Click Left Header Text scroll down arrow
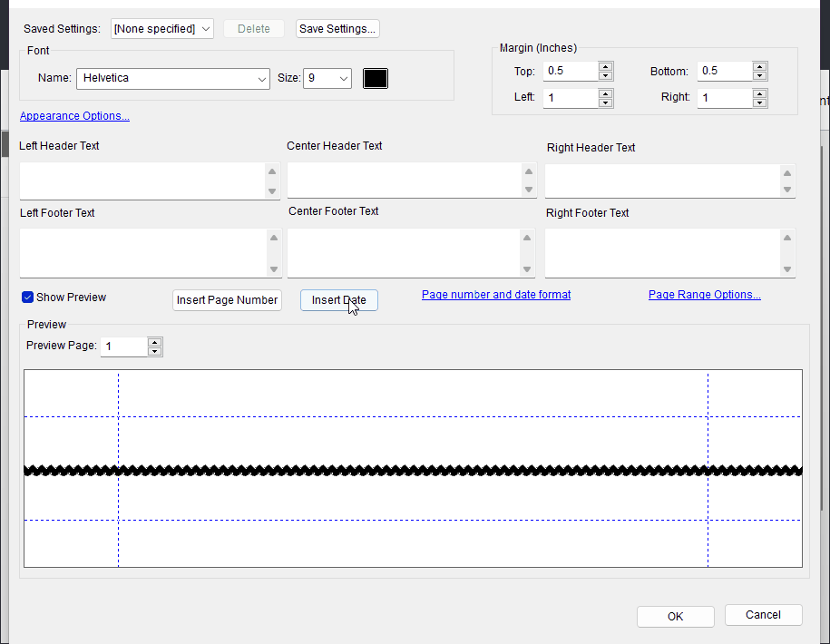This screenshot has height=644, width=830. click(272, 191)
